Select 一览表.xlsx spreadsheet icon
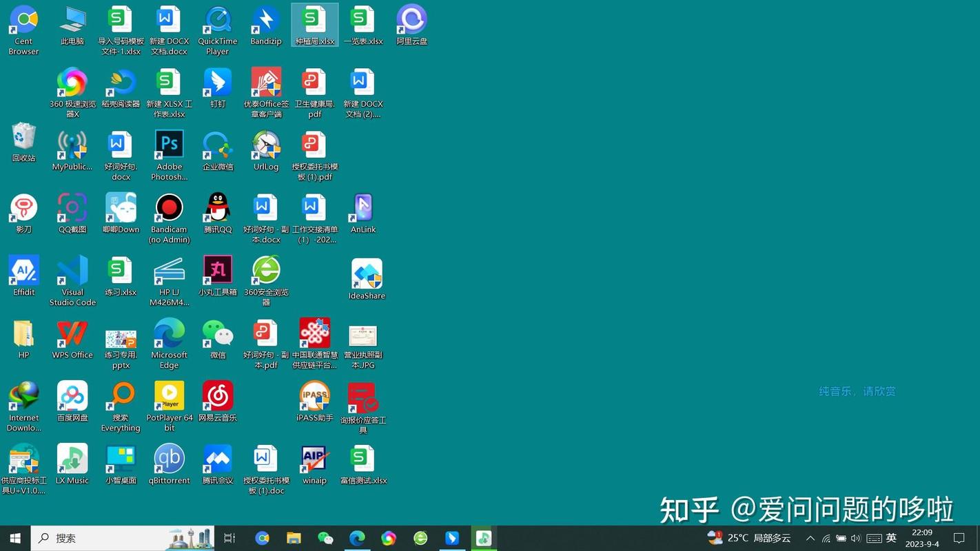Viewport: 980px width, 551px height. 363,20
